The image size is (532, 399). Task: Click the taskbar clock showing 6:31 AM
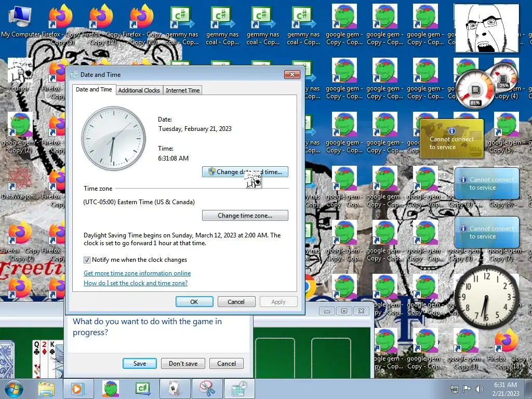click(506, 389)
